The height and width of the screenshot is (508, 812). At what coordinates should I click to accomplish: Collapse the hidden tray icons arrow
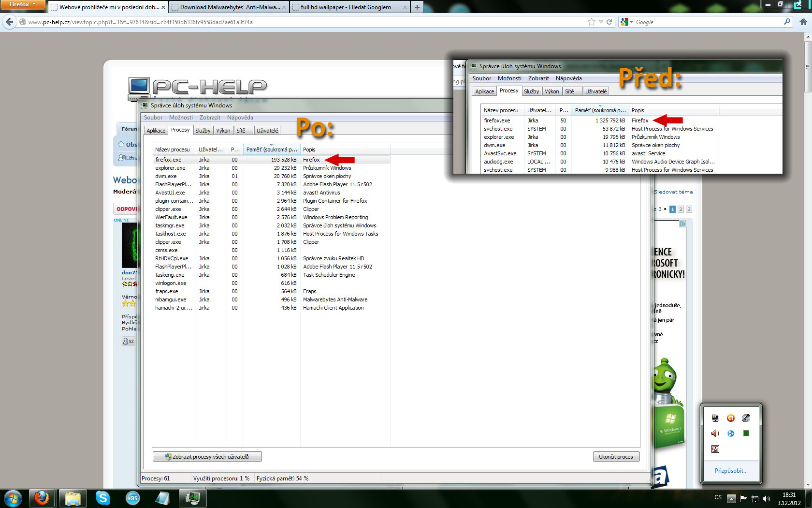click(x=731, y=499)
